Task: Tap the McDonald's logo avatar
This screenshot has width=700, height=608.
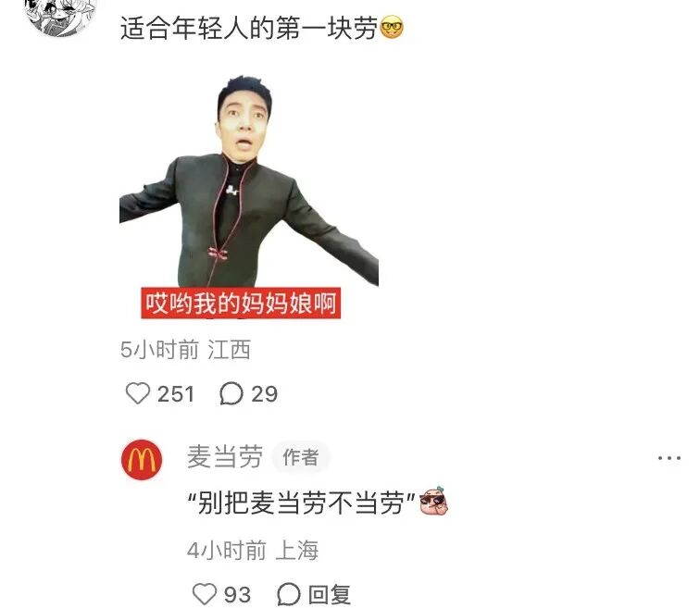Action: click(x=142, y=459)
